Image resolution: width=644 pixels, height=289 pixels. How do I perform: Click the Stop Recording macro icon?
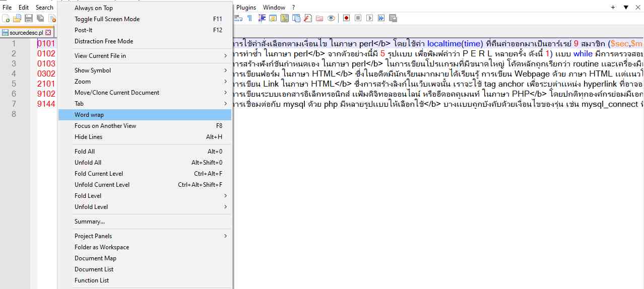tap(358, 18)
